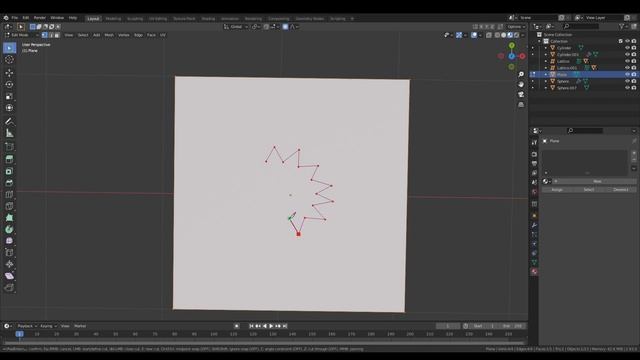Image resolution: width=640 pixels, height=360 pixels.
Task: Click the New material button
Action: point(597,181)
